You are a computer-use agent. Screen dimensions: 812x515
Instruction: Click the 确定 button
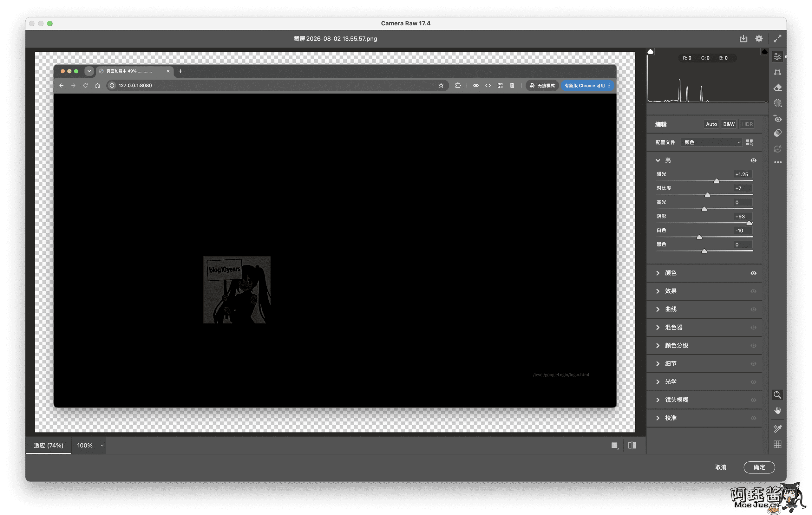(x=759, y=467)
